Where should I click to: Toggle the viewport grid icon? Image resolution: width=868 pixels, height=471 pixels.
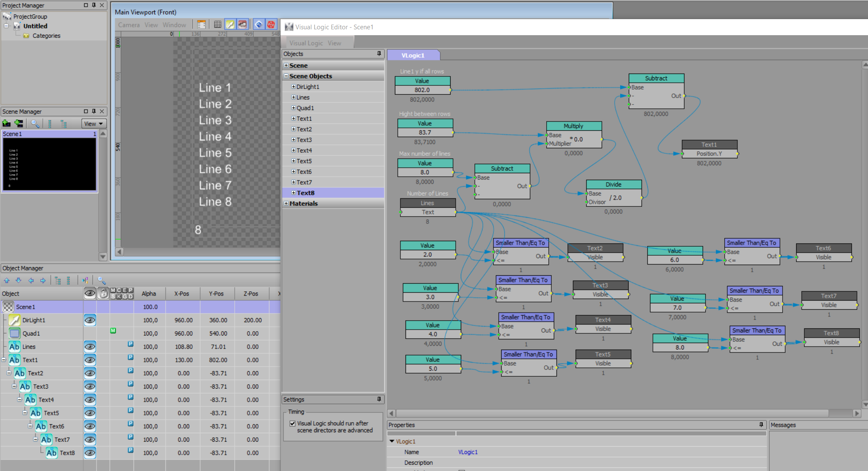coord(217,25)
